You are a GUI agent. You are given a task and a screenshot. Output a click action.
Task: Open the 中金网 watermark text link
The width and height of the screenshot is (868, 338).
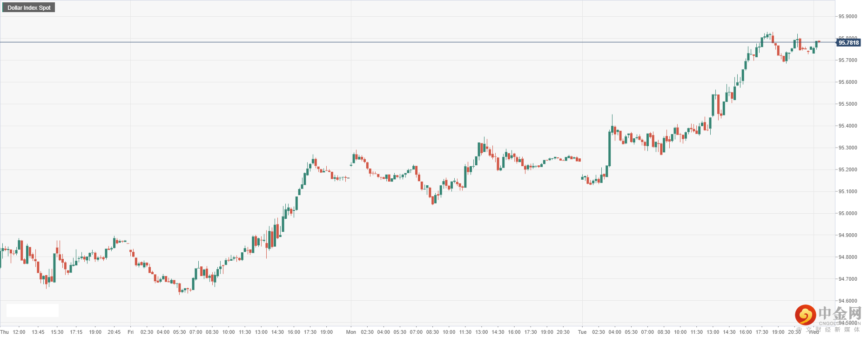pyautogui.click(x=840, y=313)
